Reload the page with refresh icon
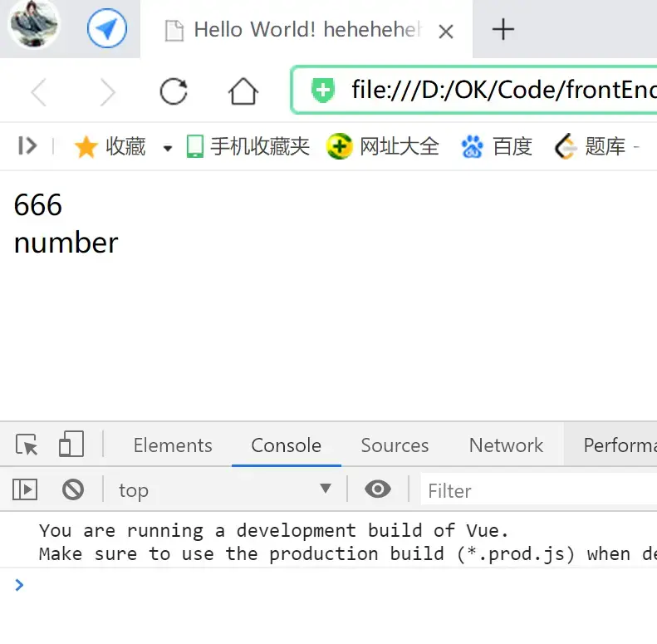The width and height of the screenshot is (657, 644). (174, 91)
